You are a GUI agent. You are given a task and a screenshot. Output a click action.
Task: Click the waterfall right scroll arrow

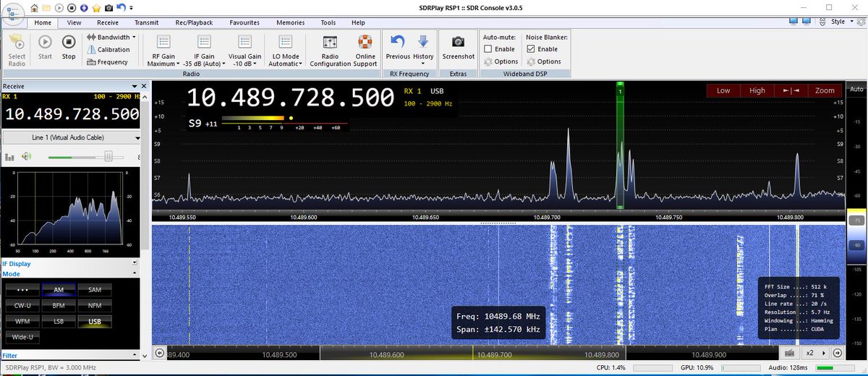point(837,353)
